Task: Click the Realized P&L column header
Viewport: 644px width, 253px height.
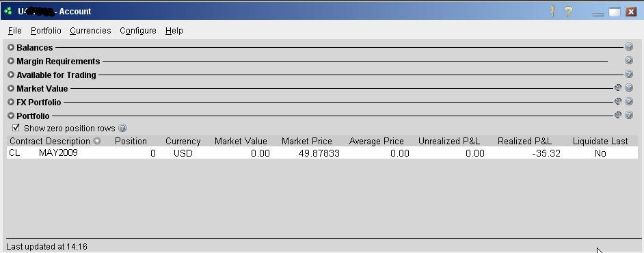Action: (x=524, y=142)
